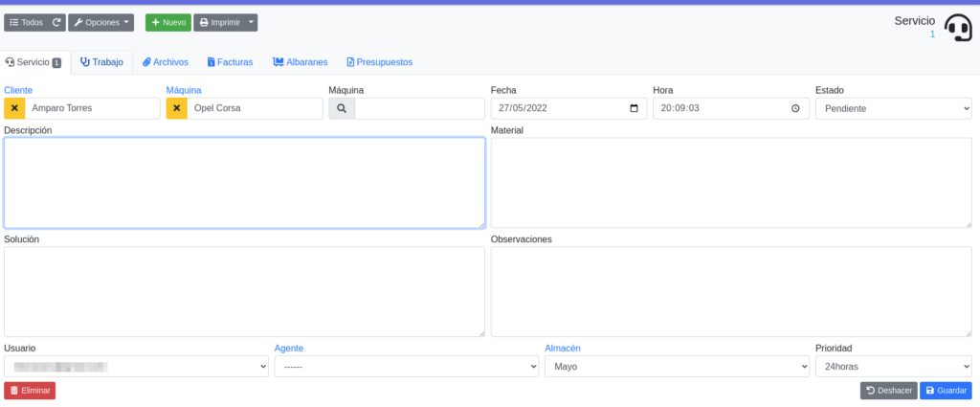The image size is (980, 407).
Task: Switch to the Trabajo tab
Action: 101,62
